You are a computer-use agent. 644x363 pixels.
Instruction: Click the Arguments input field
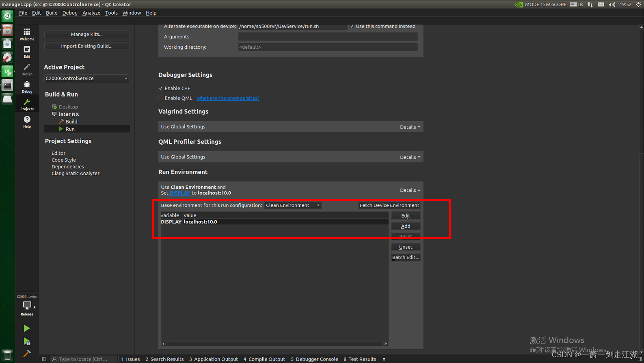click(x=328, y=37)
